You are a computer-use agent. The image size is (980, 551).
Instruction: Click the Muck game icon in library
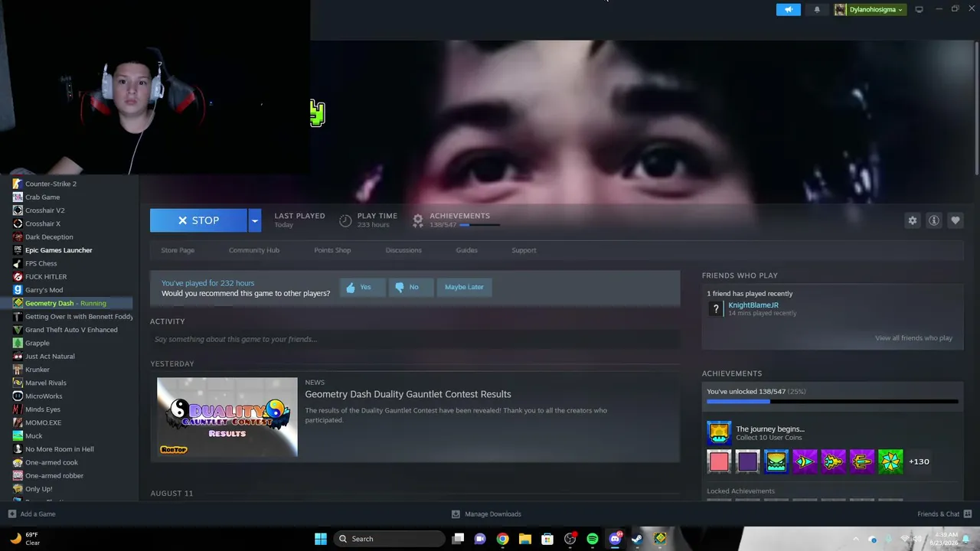pyautogui.click(x=18, y=435)
